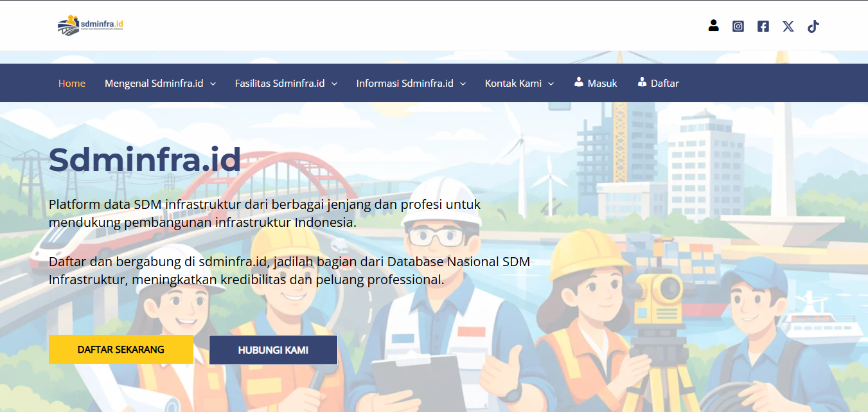This screenshot has width=868, height=412.
Task: Open the TikTok social icon
Action: pos(813,26)
